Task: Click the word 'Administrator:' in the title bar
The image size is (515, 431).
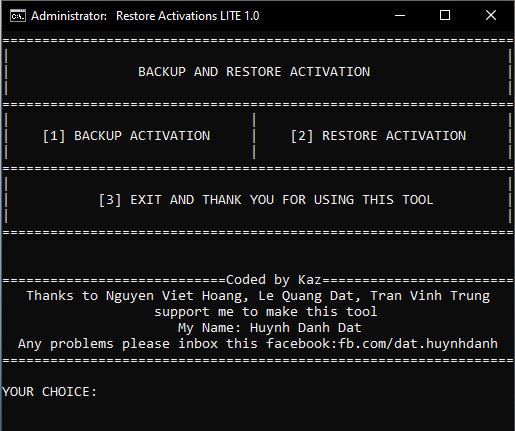Action: point(69,16)
